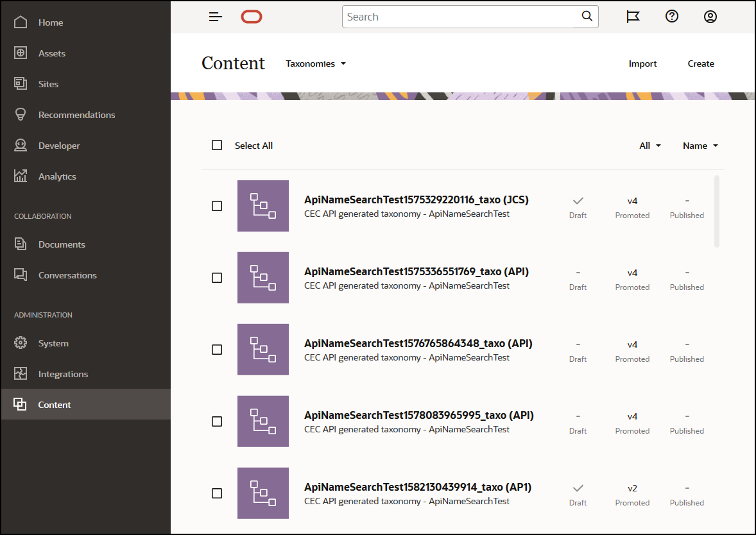Open Developer in the sidebar

pyautogui.click(x=59, y=146)
